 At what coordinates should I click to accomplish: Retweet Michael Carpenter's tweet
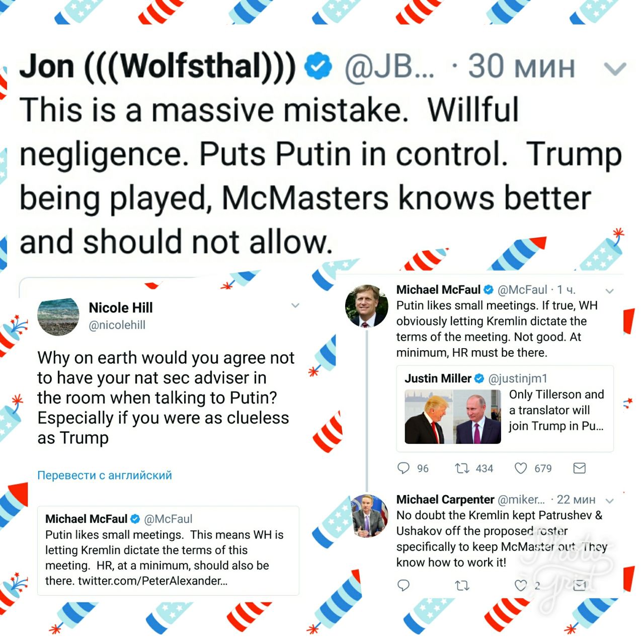462,585
